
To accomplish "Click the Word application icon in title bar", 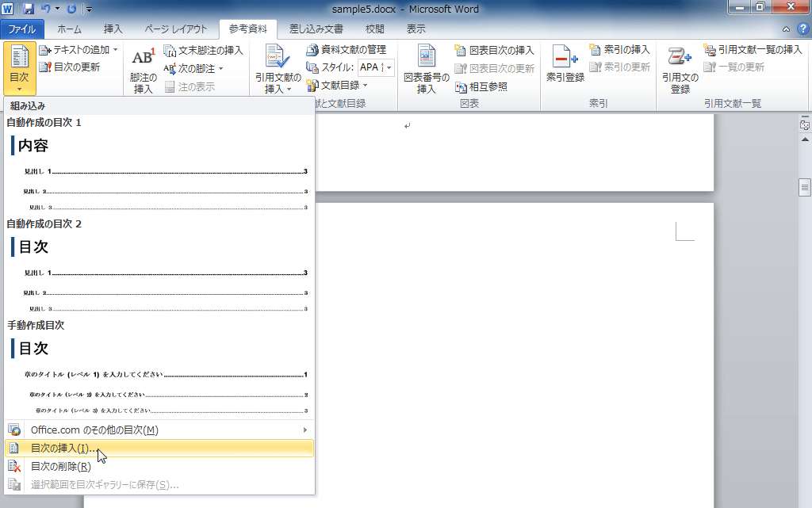I will click(x=7, y=9).
